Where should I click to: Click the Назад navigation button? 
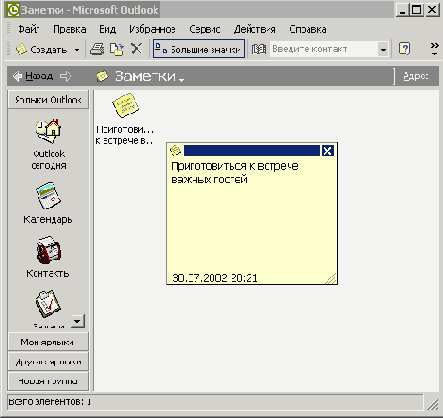tap(33, 76)
